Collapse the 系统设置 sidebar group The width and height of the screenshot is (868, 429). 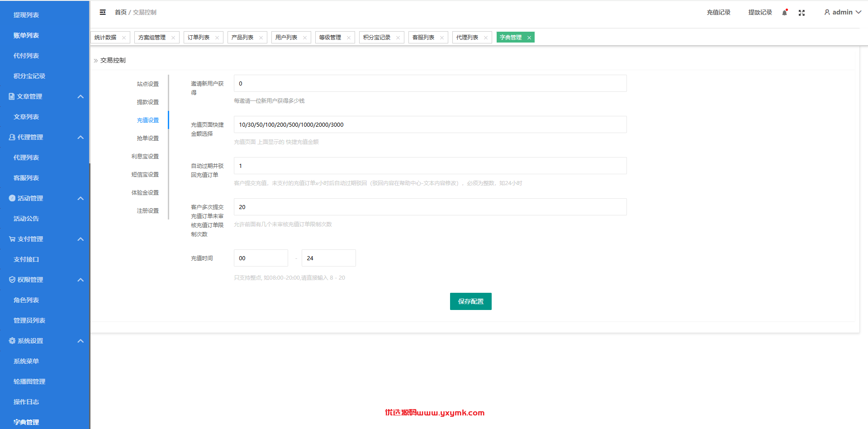coord(81,341)
